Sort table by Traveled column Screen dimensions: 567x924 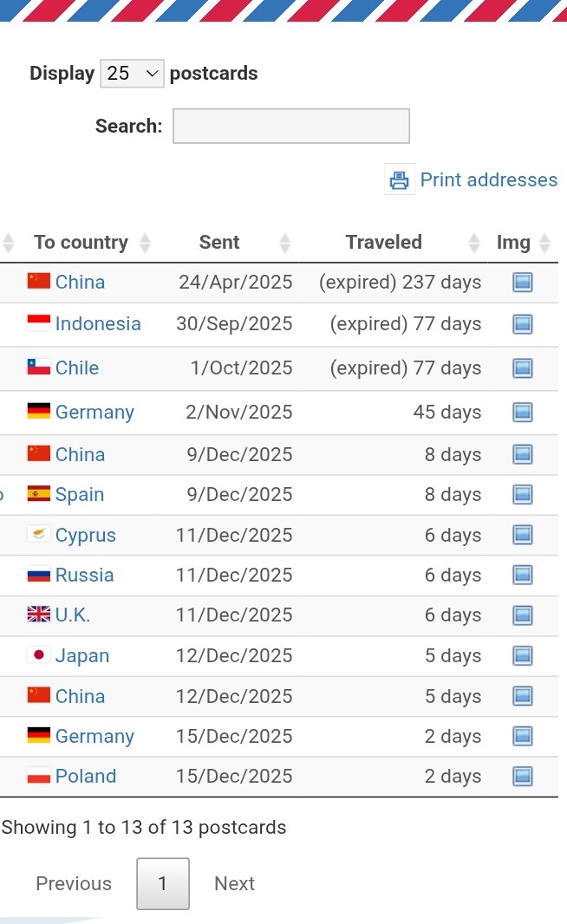384,243
